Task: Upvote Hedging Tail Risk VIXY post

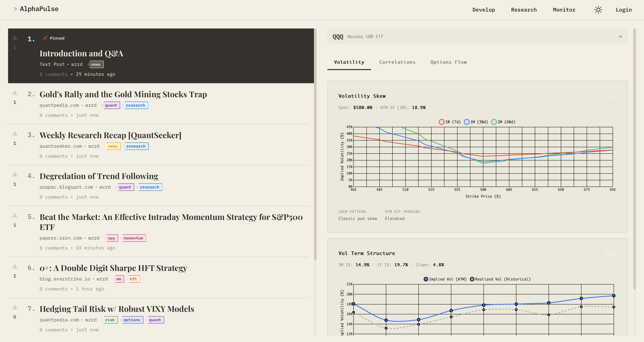Action: pyautogui.click(x=15, y=307)
